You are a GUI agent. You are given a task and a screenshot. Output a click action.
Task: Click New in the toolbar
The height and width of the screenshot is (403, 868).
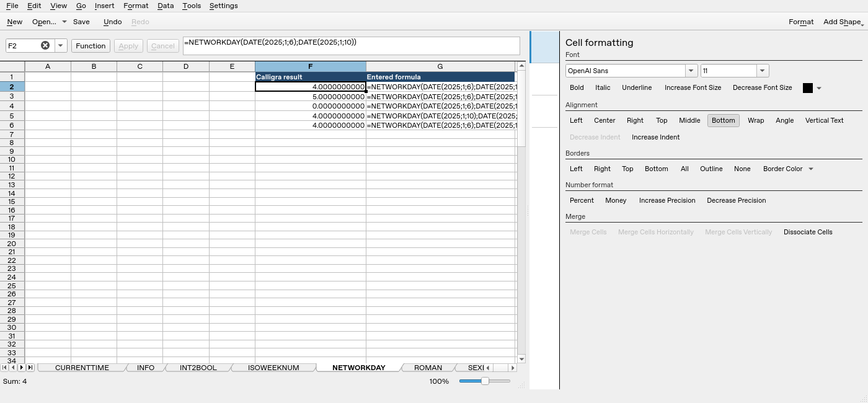pyautogui.click(x=15, y=22)
